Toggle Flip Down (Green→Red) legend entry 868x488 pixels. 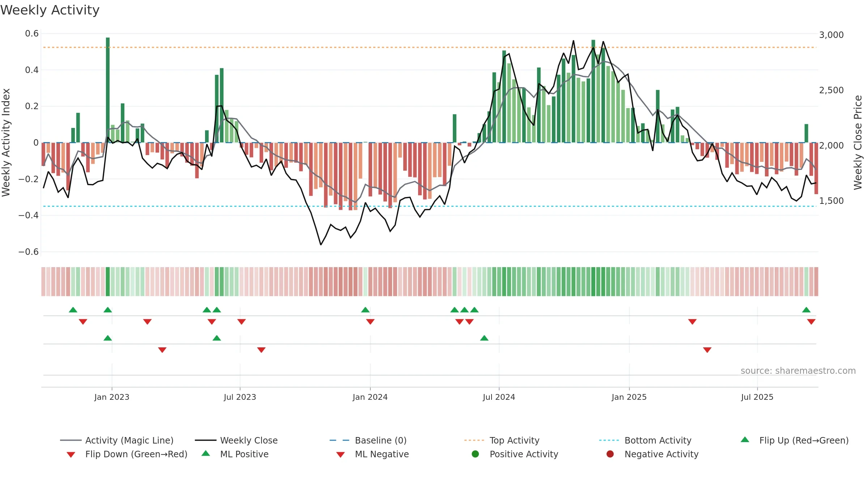point(127,454)
